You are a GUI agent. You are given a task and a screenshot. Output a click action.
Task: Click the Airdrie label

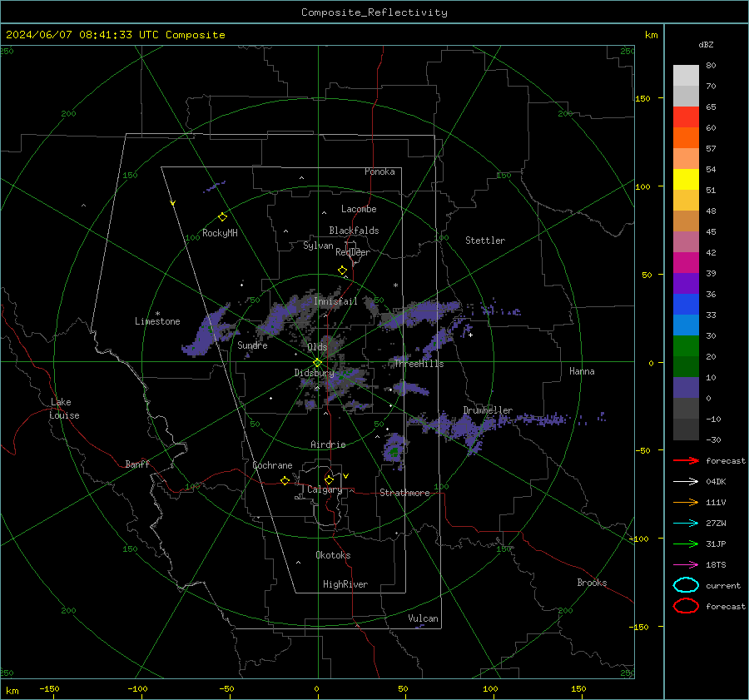point(328,444)
